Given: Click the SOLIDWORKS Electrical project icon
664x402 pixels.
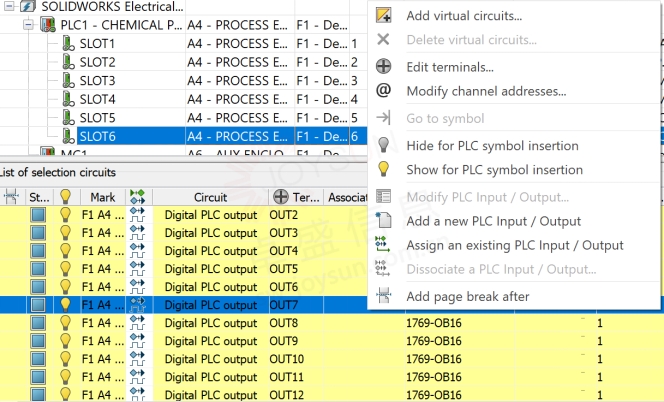Looking at the screenshot, I should point(28,6).
